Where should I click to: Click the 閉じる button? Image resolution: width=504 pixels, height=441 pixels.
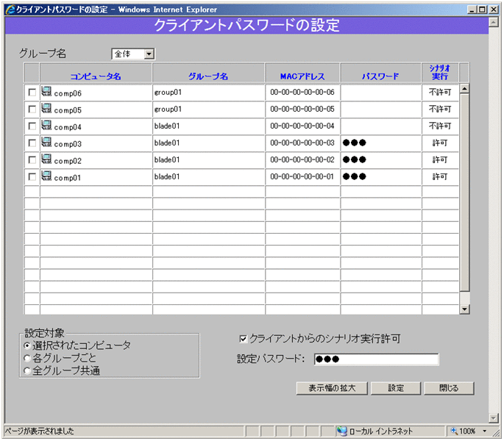click(449, 388)
